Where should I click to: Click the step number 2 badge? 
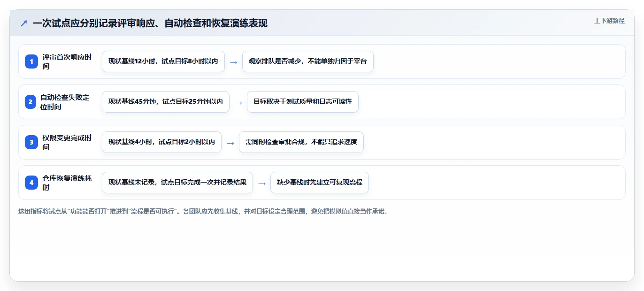pos(31,102)
